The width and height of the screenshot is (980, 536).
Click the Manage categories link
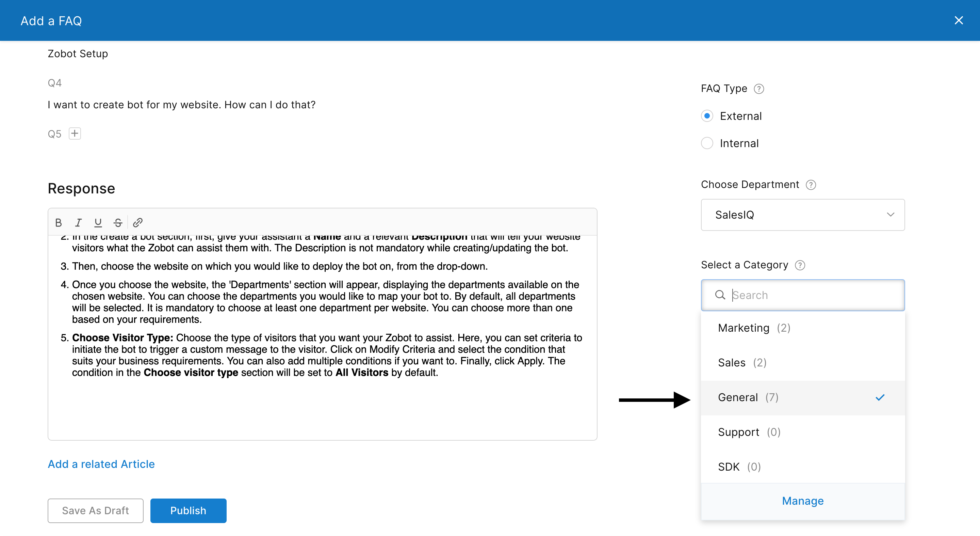[x=802, y=501]
